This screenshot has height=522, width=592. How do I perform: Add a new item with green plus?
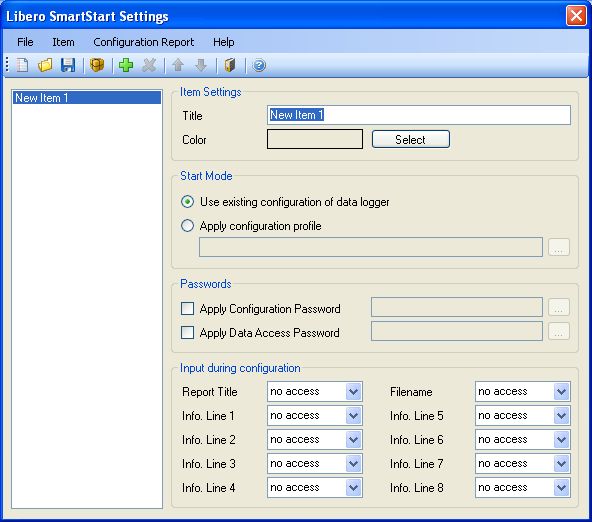[126, 65]
